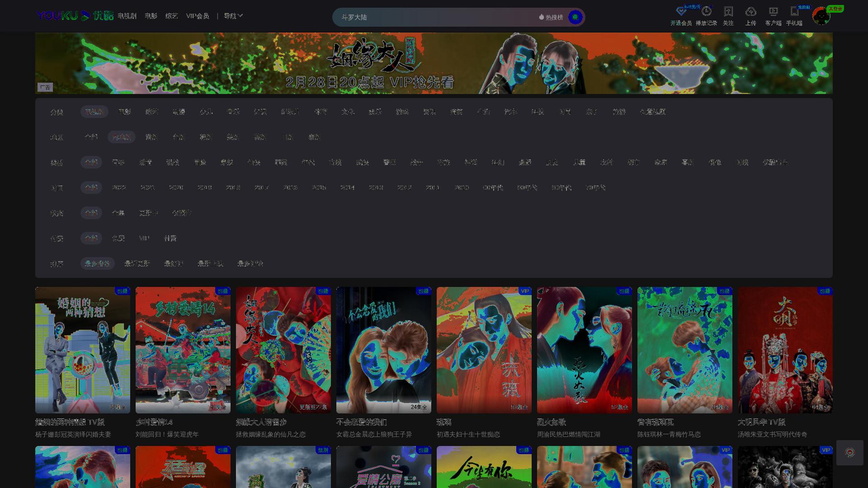868x488 pixels.
Task: Click the user avatar (未登录)
Action: click(x=821, y=16)
